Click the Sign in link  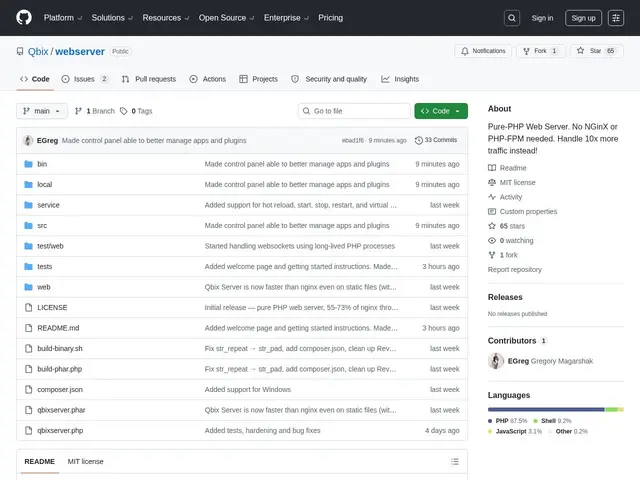[x=542, y=18]
